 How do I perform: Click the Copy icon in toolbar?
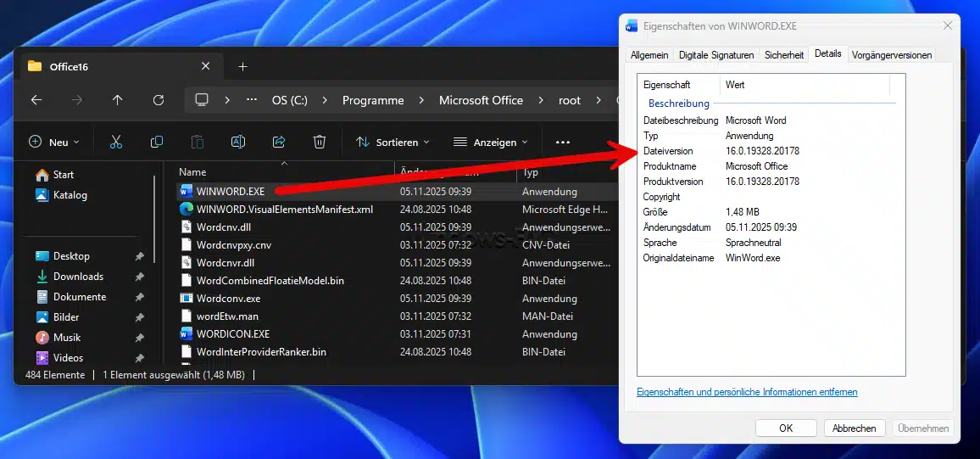point(157,142)
